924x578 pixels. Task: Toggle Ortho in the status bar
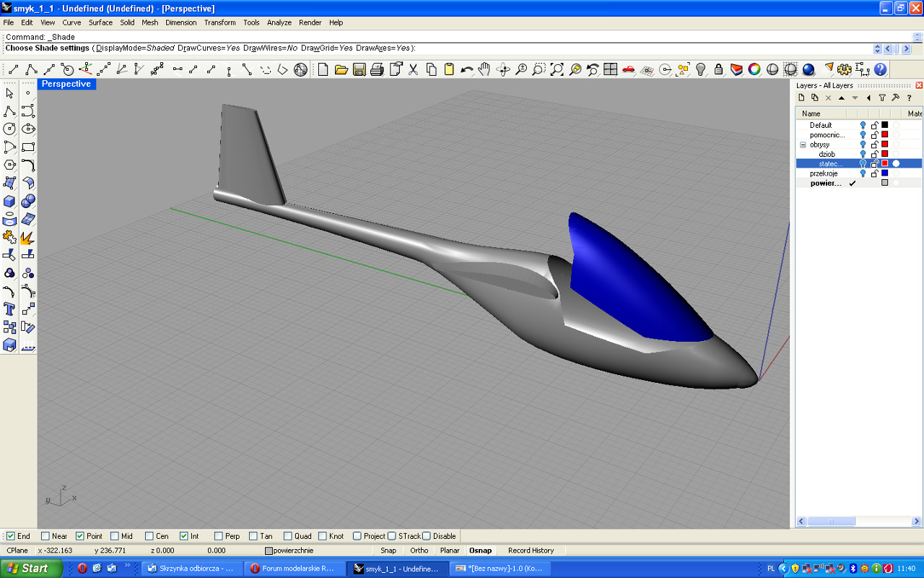coord(419,551)
